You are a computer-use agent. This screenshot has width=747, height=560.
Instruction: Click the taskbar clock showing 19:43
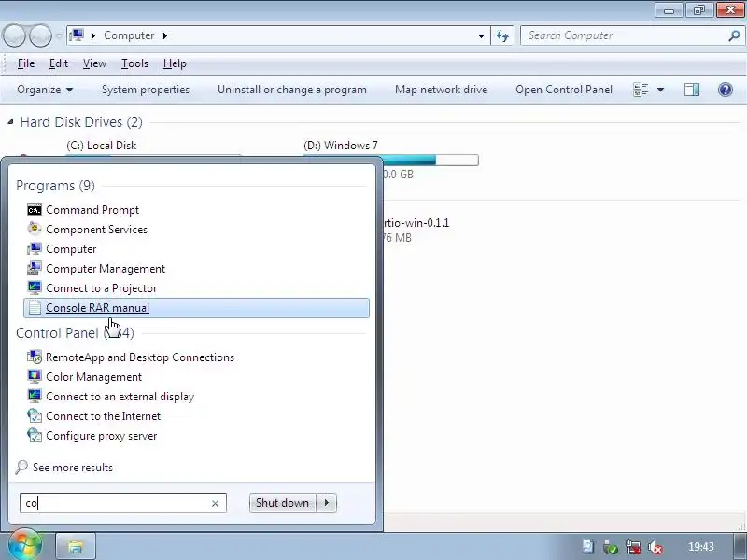click(x=701, y=547)
